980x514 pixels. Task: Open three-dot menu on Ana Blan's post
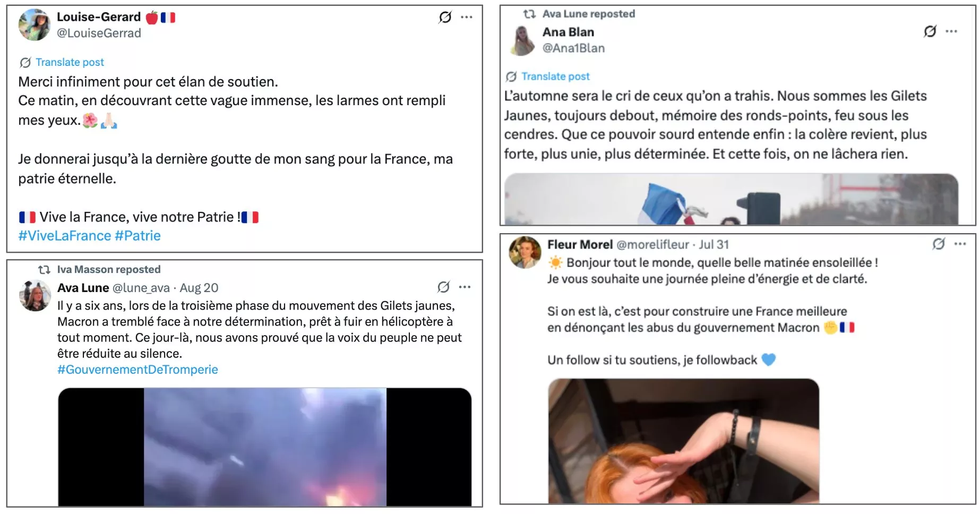951,31
